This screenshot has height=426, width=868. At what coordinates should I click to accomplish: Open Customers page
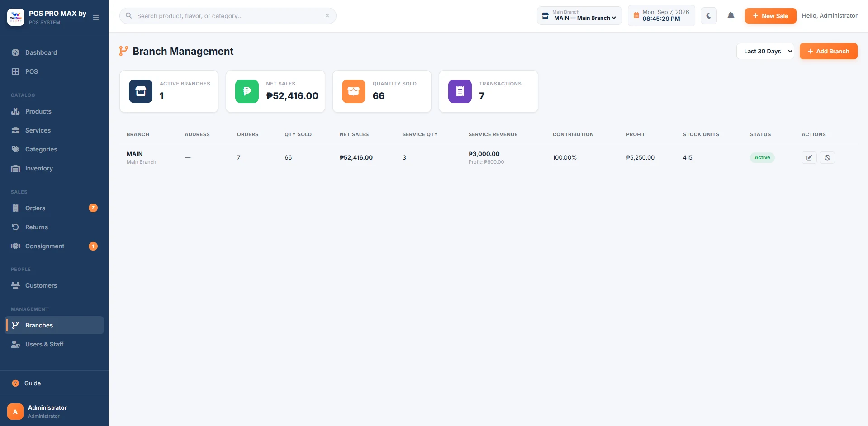click(x=54, y=285)
